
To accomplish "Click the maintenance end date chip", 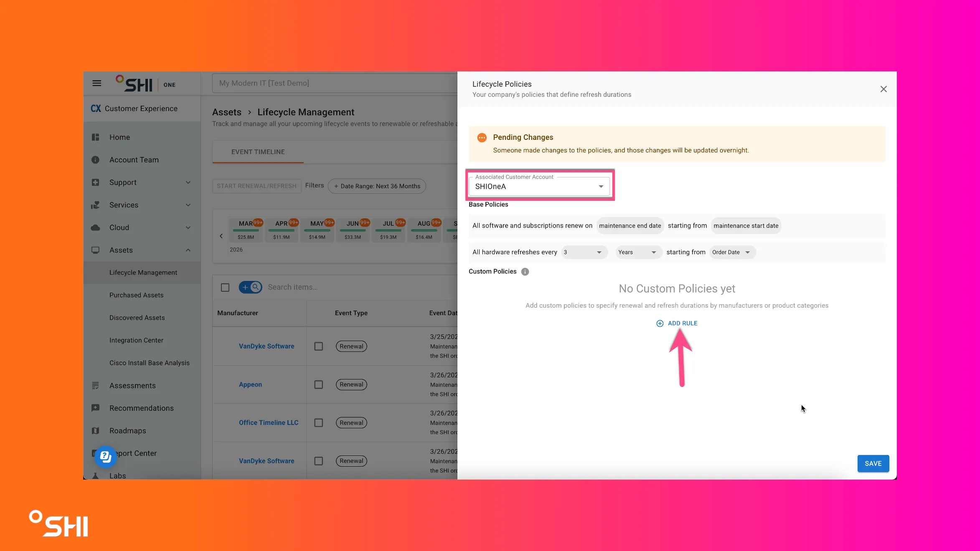I will [630, 226].
